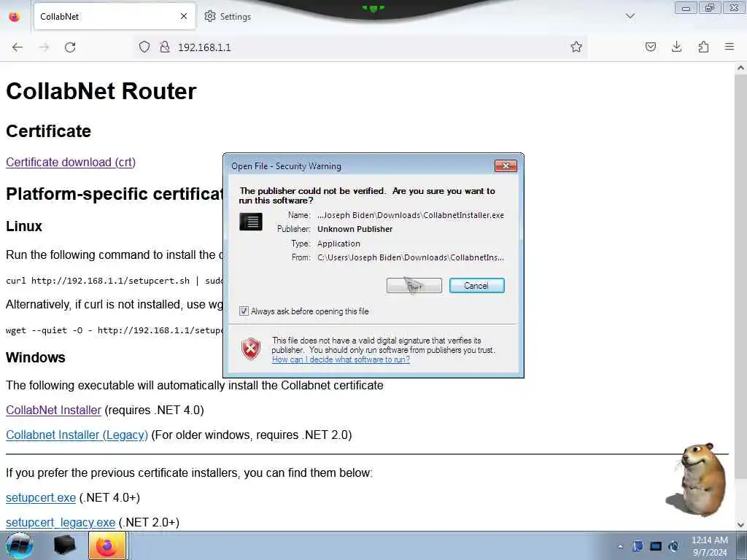Screen dimensions: 747x560
Task: Close the Open File Security Warning dialog
Action: (x=506, y=166)
